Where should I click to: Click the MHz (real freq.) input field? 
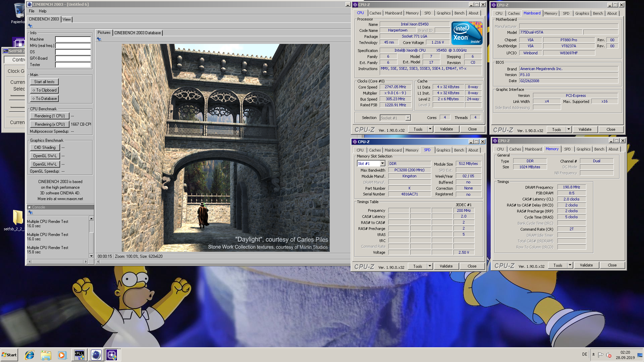pos(73,46)
